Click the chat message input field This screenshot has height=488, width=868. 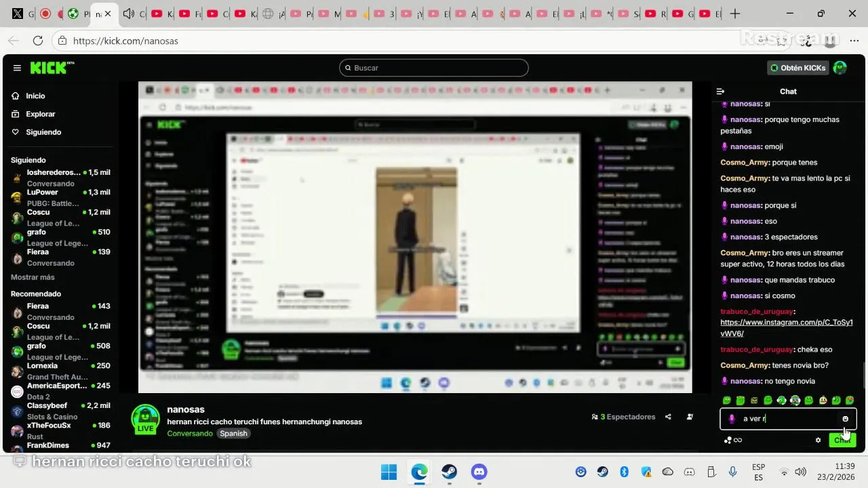tap(788, 419)
